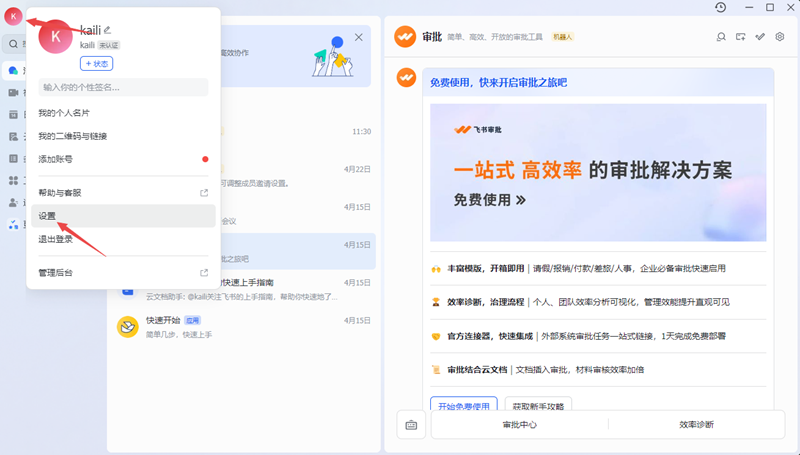The width and height of the screenshot is (800, 455).
Task: Open the chat dated 4月22日
Action: tap(298, 176)
